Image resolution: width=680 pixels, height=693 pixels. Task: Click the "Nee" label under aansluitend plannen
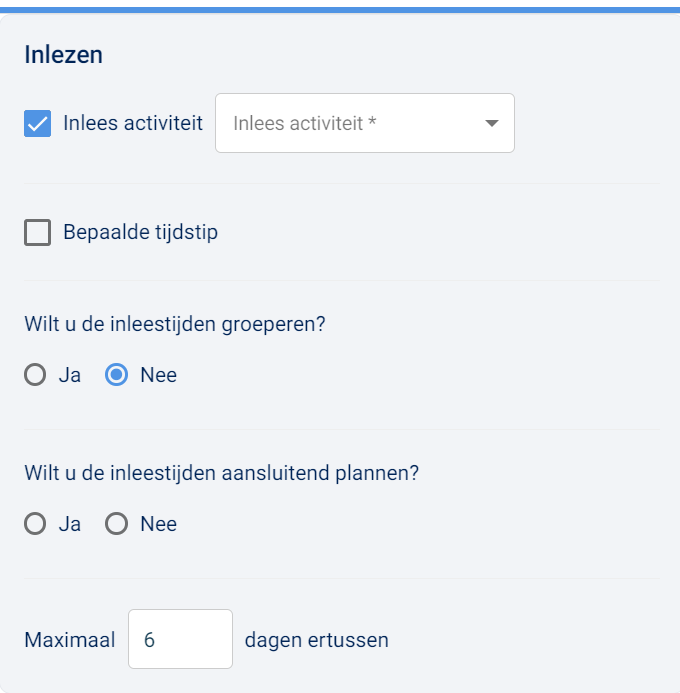point(159,524)
